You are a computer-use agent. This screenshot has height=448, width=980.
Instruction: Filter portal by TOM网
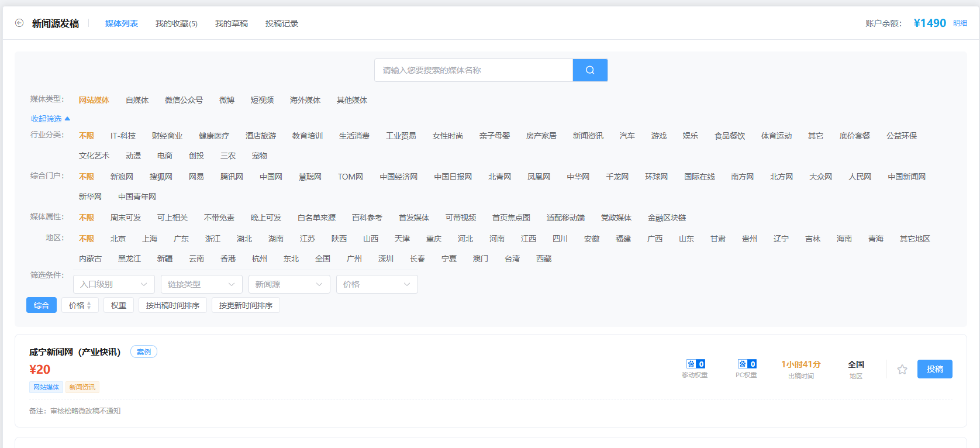pyautogui.click(x=350, y=177)
